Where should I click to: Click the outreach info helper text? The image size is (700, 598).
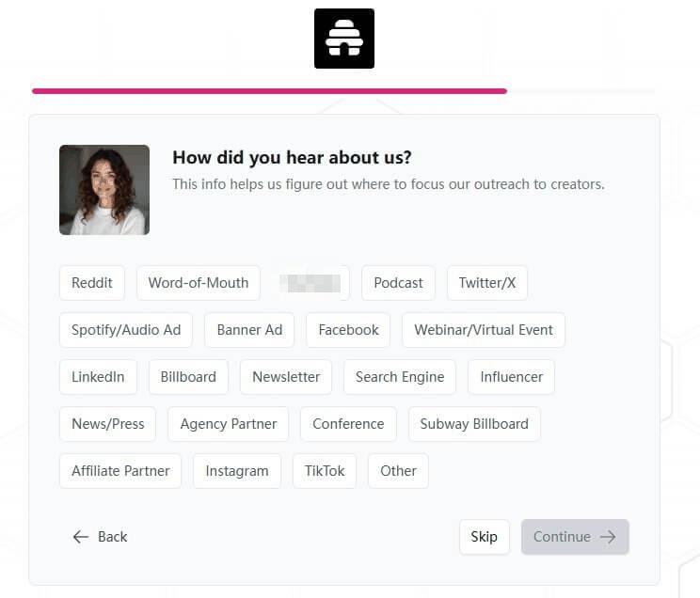[x=389, y=184]
